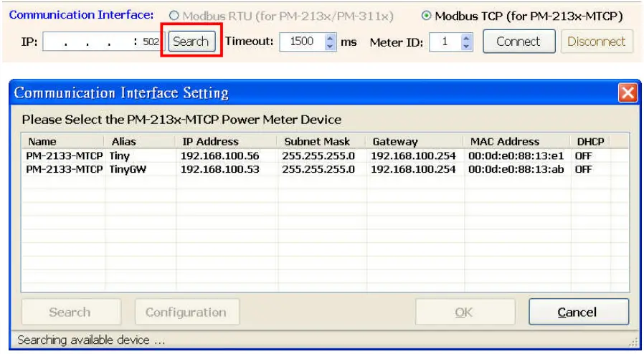Click the 502 port number in IP field

[151, 42]
